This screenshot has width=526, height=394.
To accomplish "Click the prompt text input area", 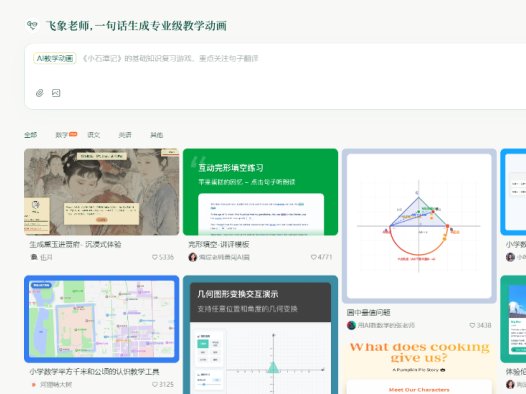I will tap(275, 76).
